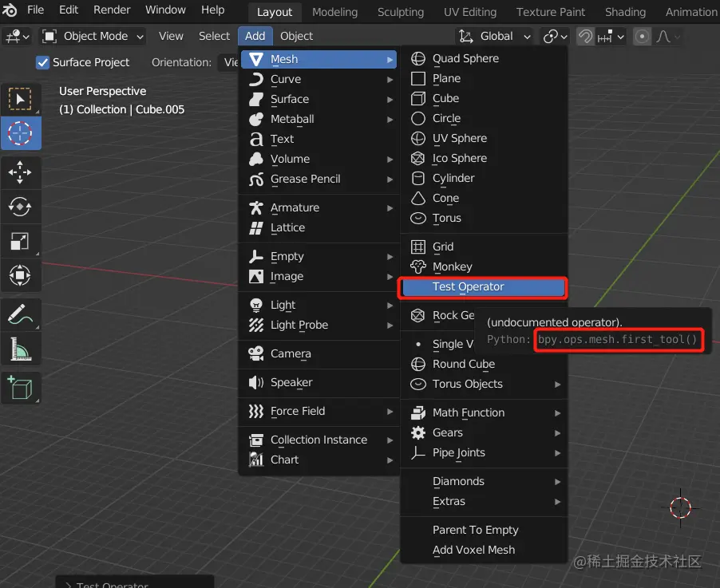Viewport: 720px width, 588px height.
Task: Expand the Gears submenu
Action: (484, 432)
